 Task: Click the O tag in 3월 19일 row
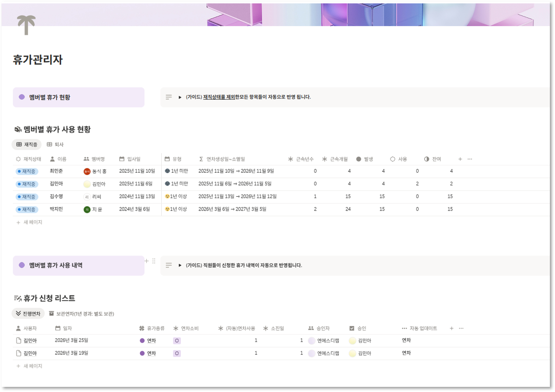click(177, 354)
